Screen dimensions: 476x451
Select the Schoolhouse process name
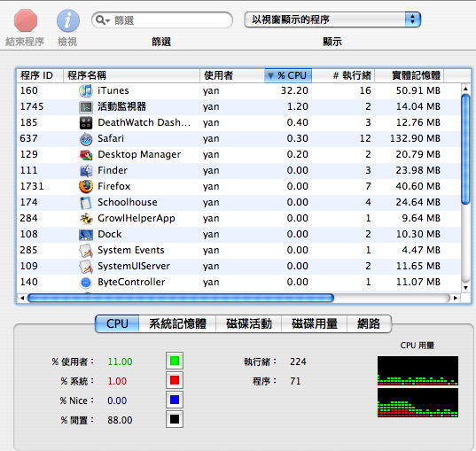click(127, 202)
